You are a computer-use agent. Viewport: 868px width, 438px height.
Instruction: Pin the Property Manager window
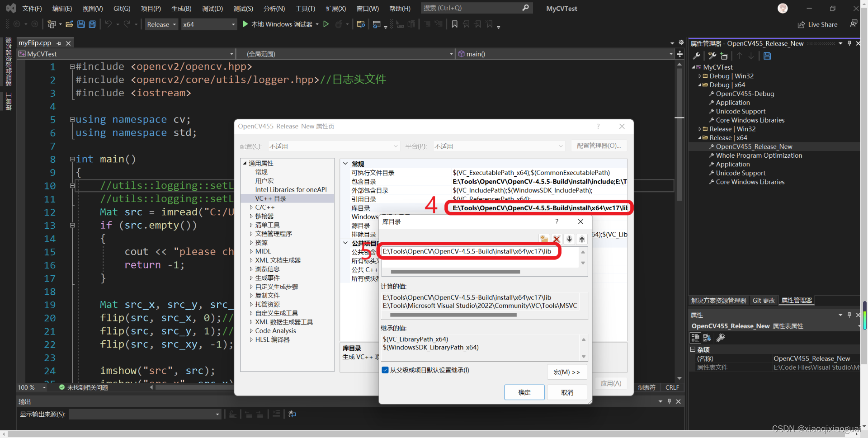click(x=849, y=43)
